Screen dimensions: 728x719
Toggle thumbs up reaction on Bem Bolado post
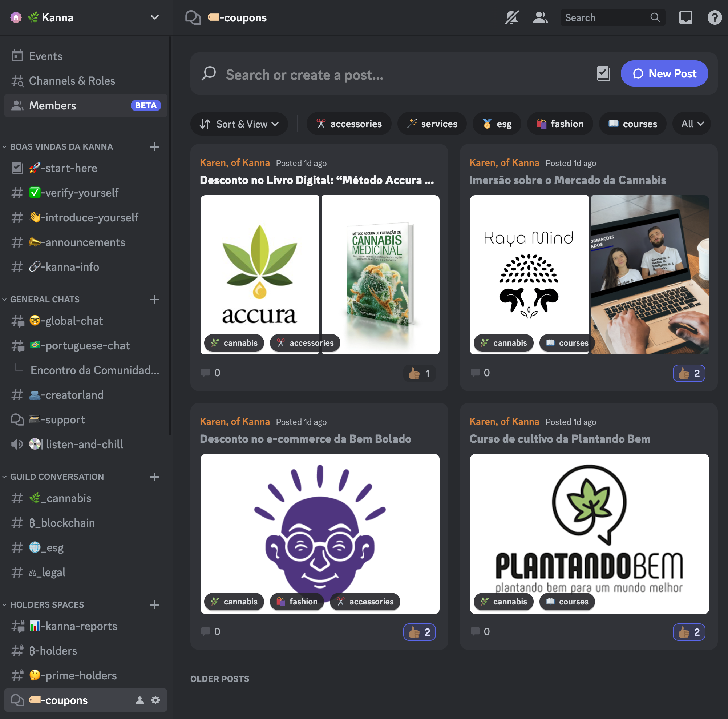pyautogui.click(x=419, y=632)
